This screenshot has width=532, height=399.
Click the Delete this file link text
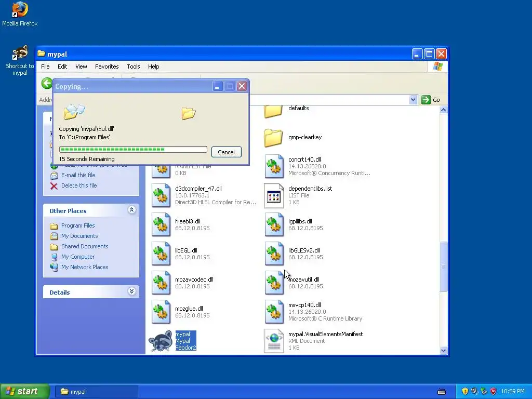tap(79, 185)
